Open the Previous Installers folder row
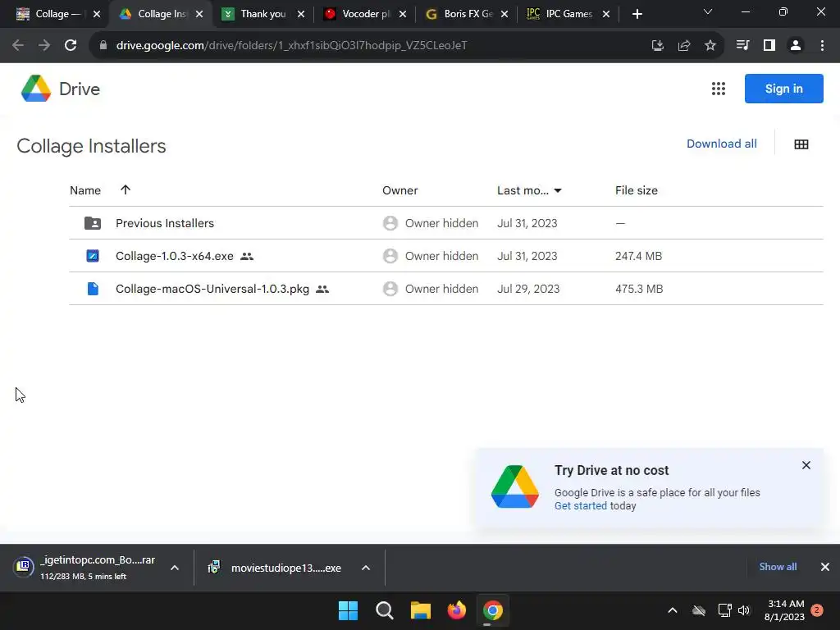This screenshot has height=630, width=840. [x=445, y=223]
